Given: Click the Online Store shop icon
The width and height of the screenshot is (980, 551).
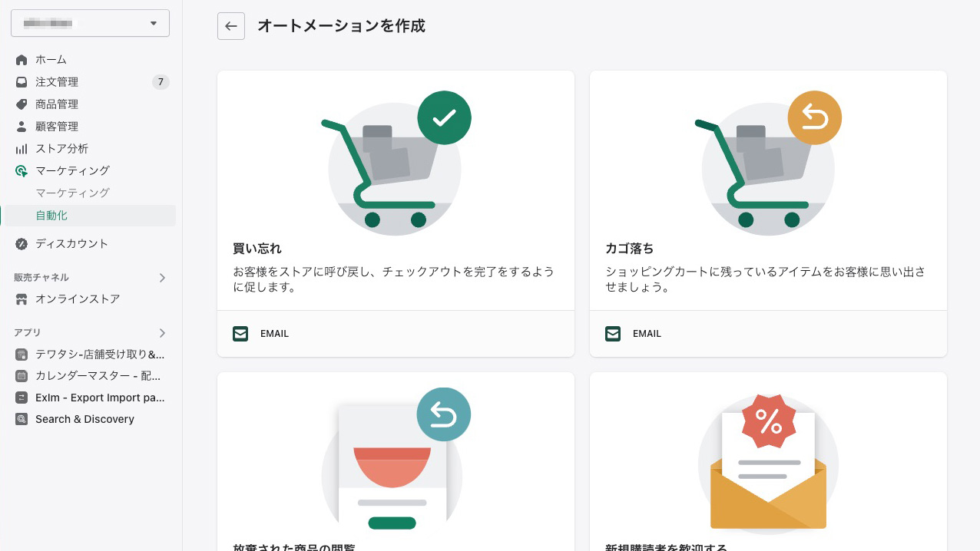Looking at the screenshot, I should (22, 299).
